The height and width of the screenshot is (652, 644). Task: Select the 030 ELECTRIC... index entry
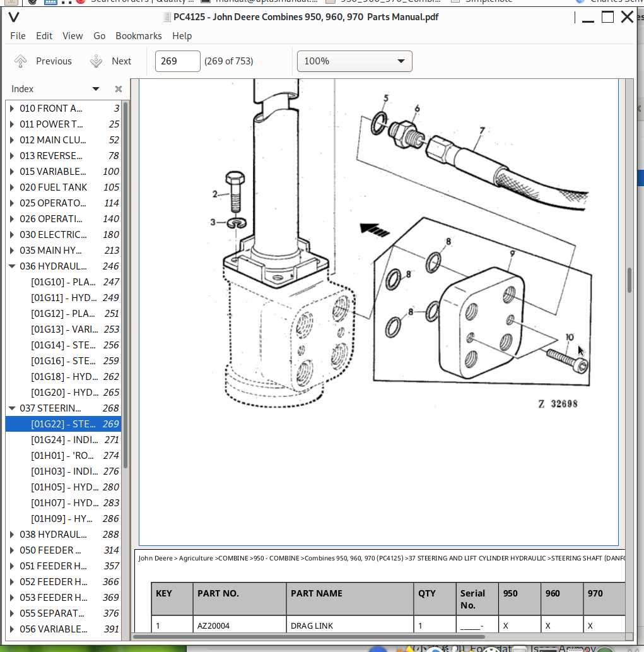point(64,235)
